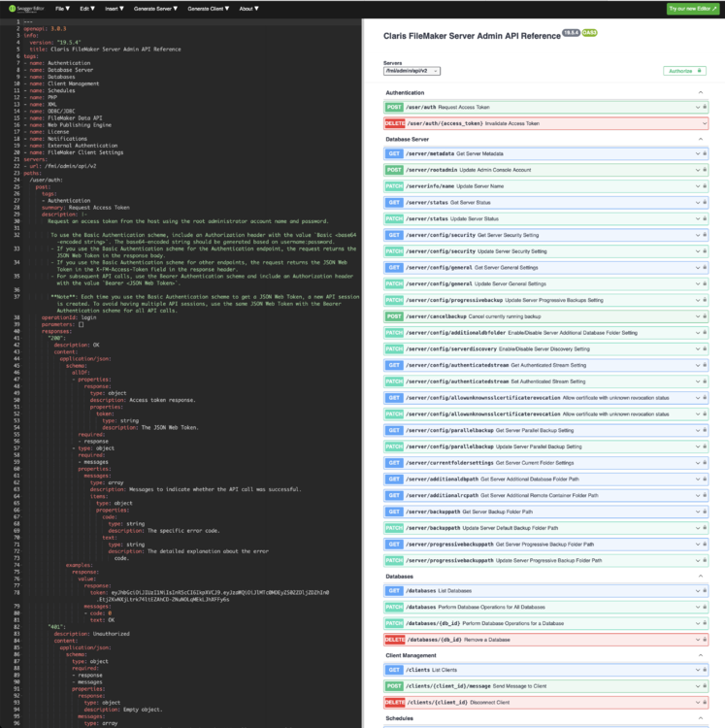Collapse the Database Server section
The width and height of the screenshot is (725, 728).
[x=701, y=139]
